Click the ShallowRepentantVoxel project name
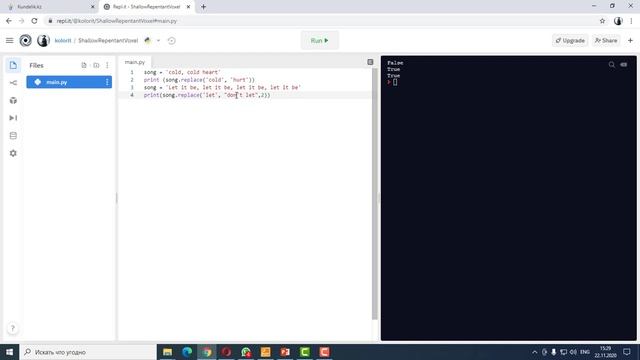The height and width of the screenshot is (360, 640). pos(108,40)
